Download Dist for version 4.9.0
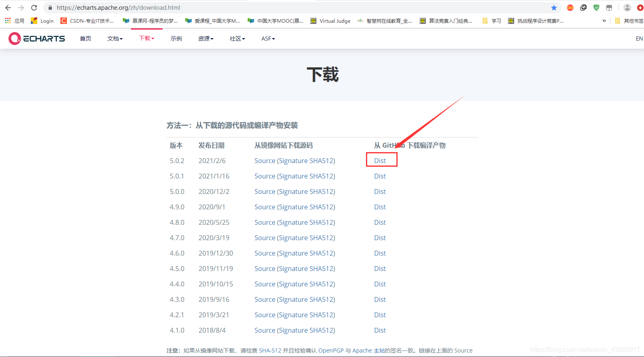 [x=380, y=207]
